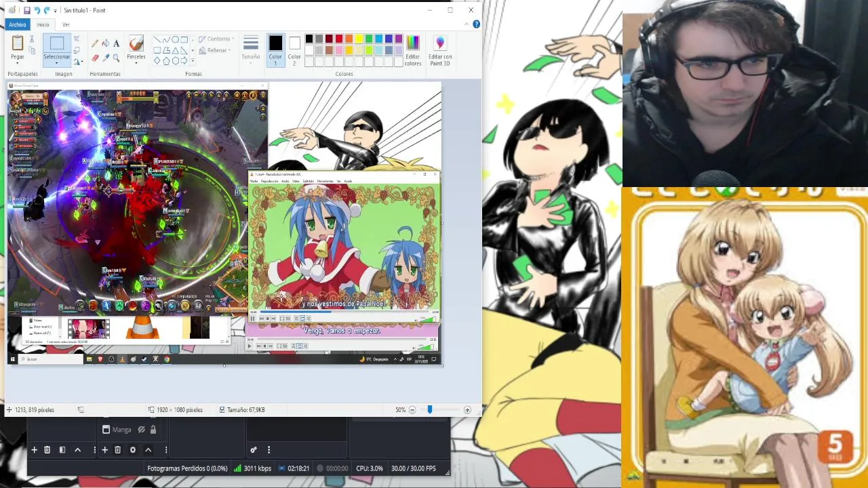This screenshot has height=488, width=868.
Task: Pick the oval shape in Formas
Action: [x=175, y=39]
